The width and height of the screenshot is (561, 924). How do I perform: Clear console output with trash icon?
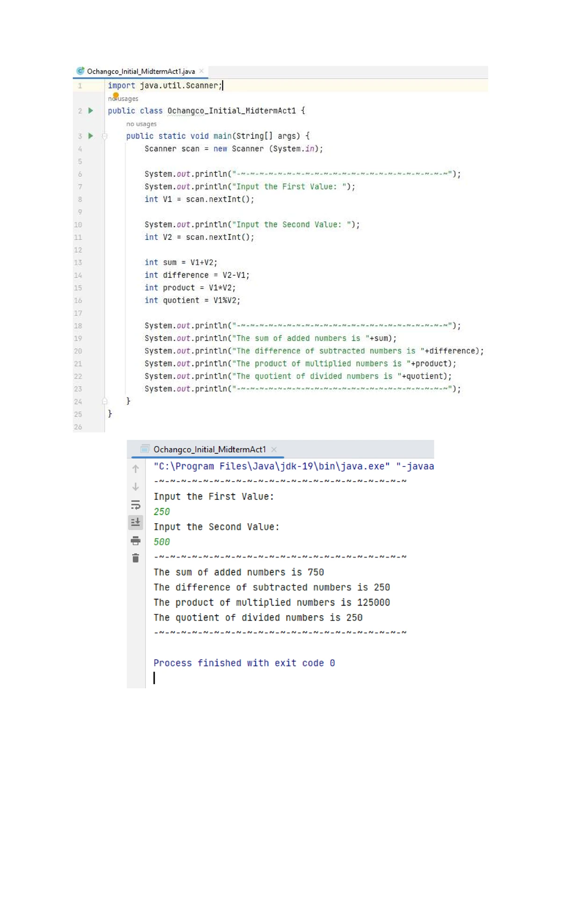tap(136, 558)
